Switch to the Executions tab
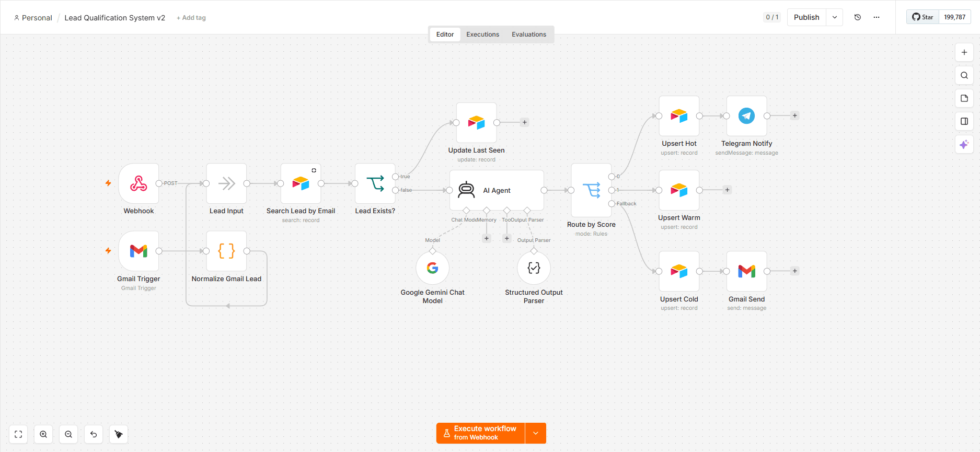Viewport: 980px width, 452px height. 482,34
